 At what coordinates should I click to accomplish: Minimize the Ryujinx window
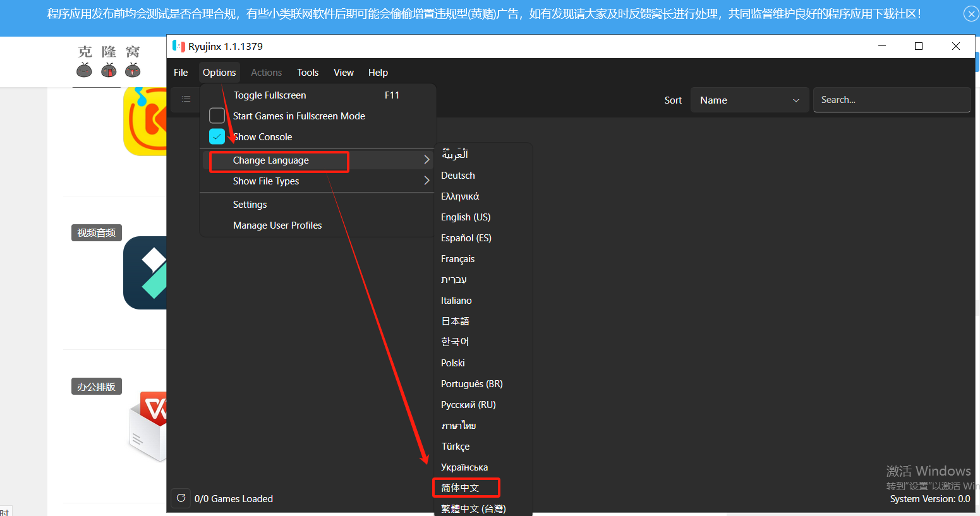coord(882,46)
